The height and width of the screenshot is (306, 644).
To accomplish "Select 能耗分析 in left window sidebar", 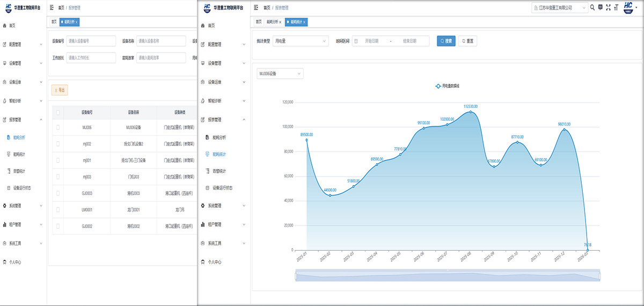I will (19, 137).
